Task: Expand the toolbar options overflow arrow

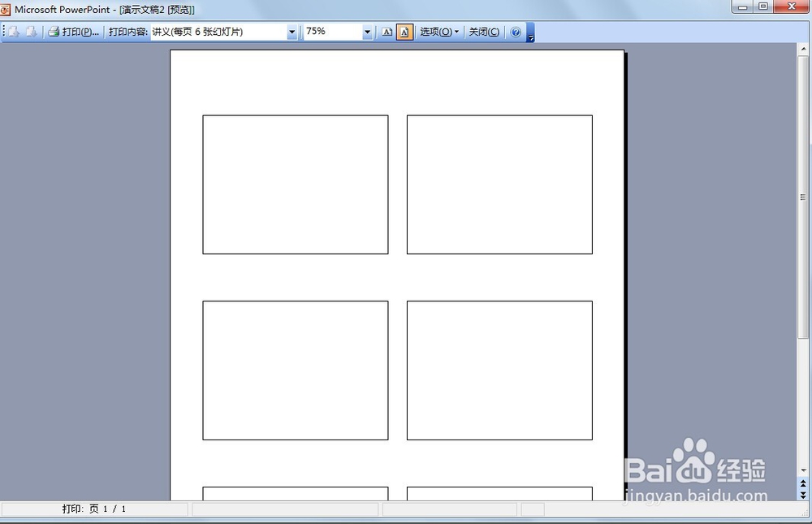Action: tap(531, 33)
